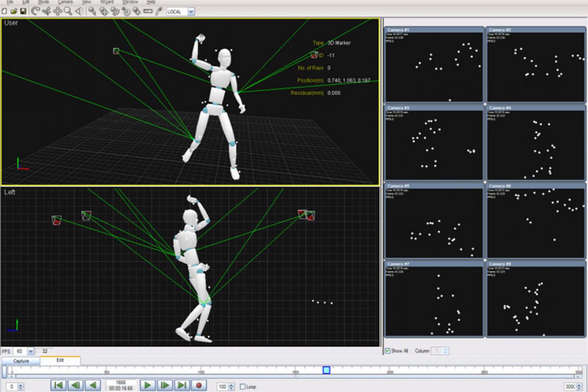Click the frame counter timecode field

pyautogui.click(x=121, y=385)
